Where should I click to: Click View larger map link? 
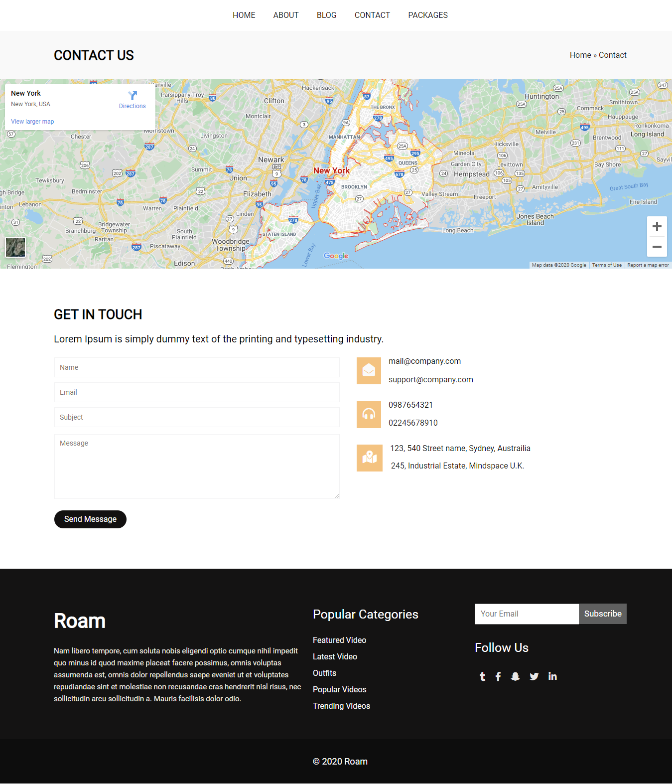pyautogui.click(x=32, y=122)
